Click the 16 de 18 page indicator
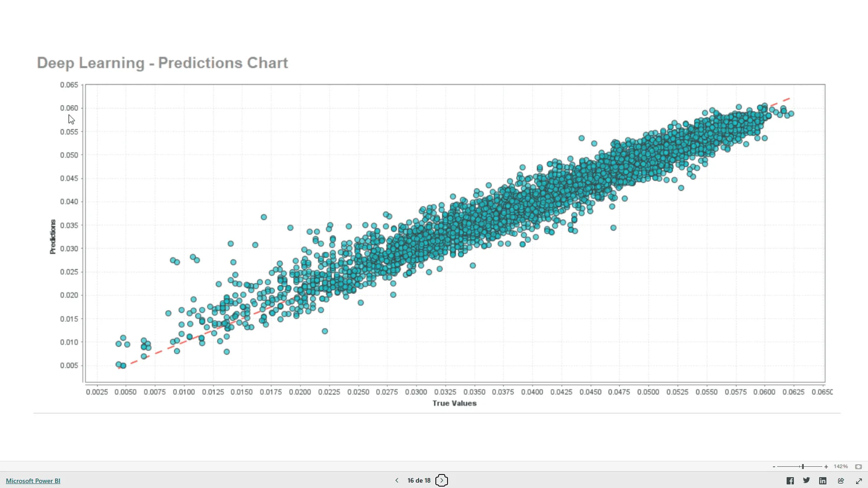The image size is (868, 488). [419, 480]
